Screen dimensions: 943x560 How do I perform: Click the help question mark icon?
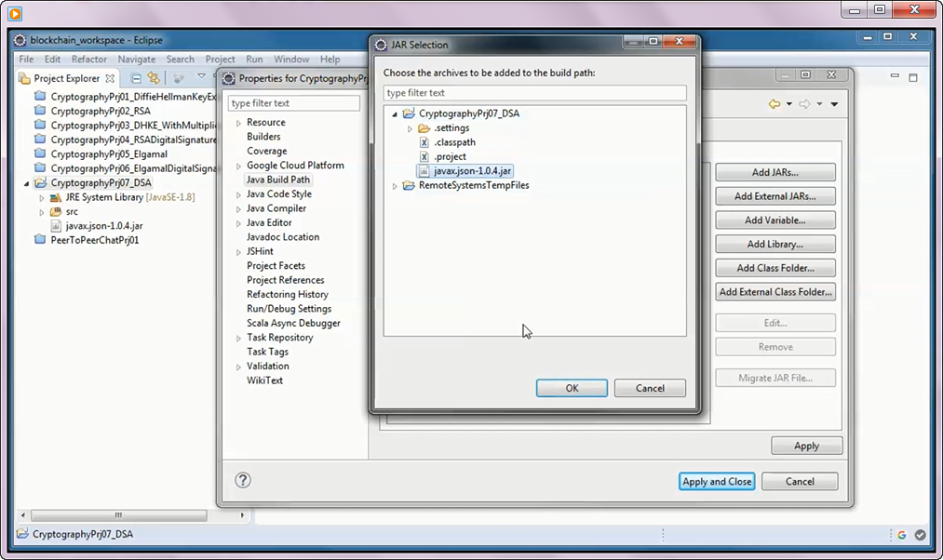click(x=243, y=480)
